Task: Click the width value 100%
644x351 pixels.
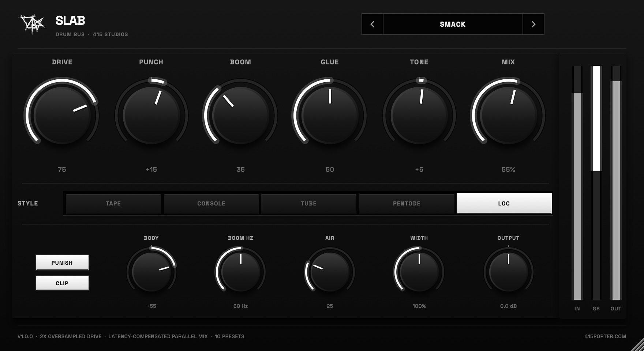Action: pyautogui.click(x=419, y=306)
